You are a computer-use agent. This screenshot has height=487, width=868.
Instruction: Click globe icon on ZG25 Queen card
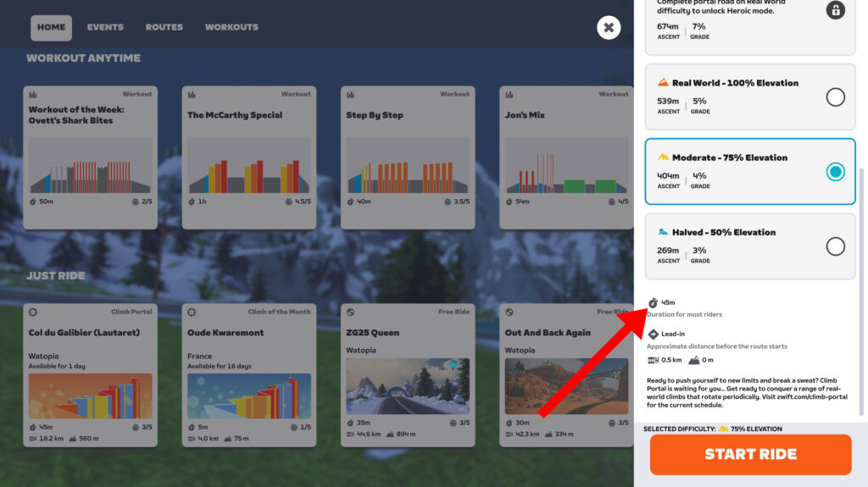[x=350, y=313]
